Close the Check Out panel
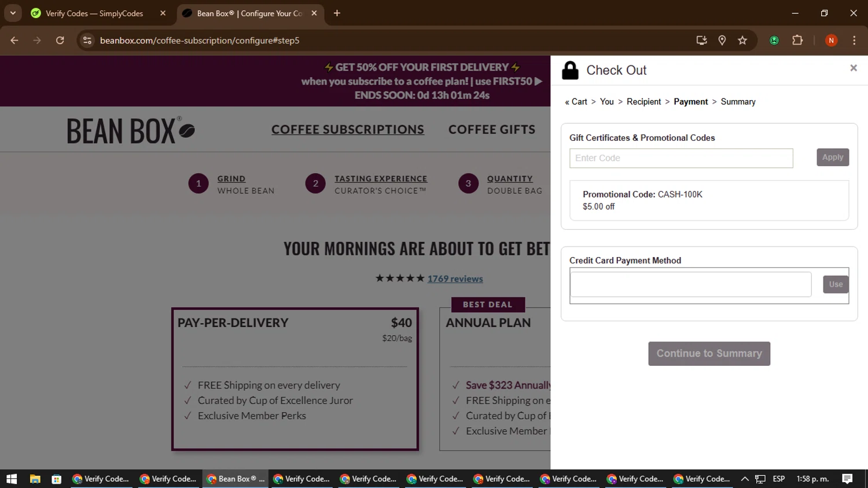 [x=853, y=68]
